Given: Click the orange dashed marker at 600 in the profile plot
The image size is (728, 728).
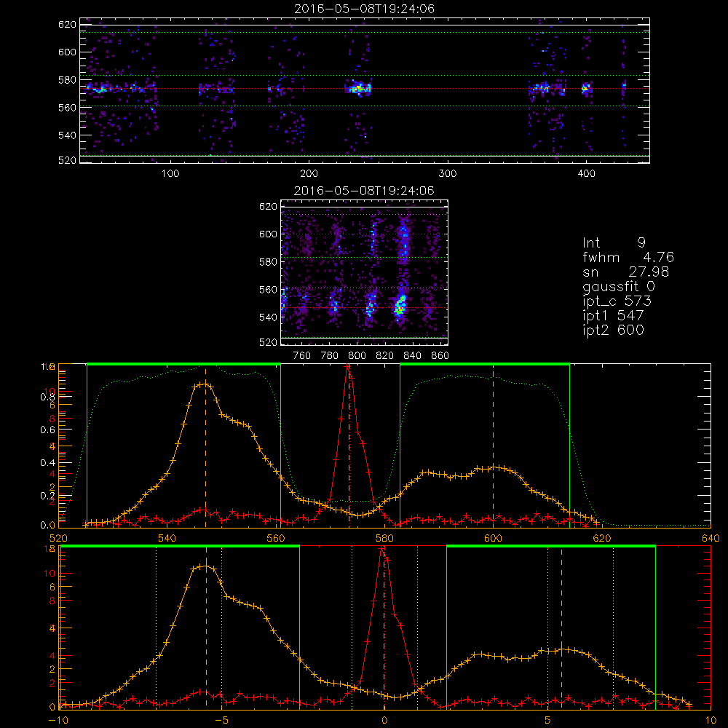Looking at the screenshot, I should tap(493, 446).
